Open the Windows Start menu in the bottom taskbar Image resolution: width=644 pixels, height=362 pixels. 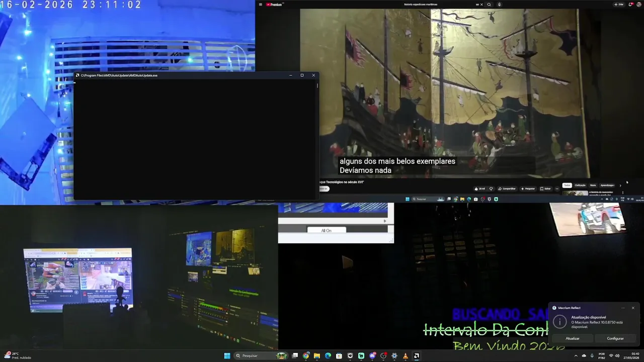[227, 356]
